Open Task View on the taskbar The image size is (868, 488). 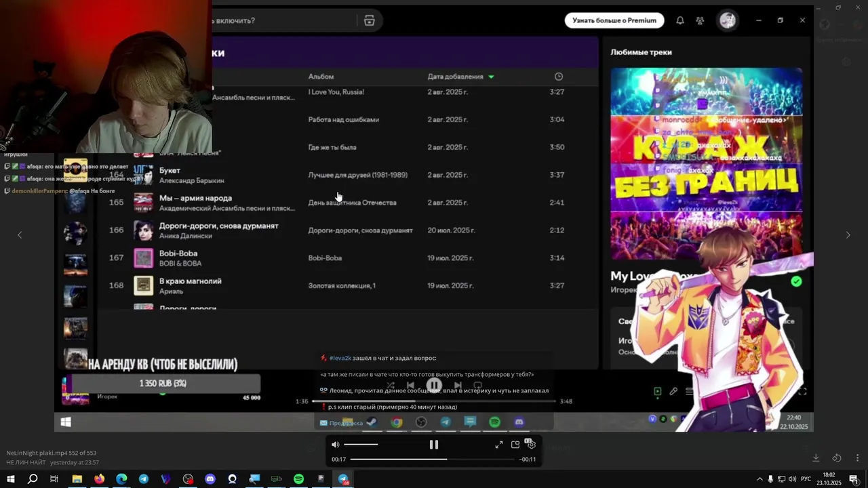[54, 479]
